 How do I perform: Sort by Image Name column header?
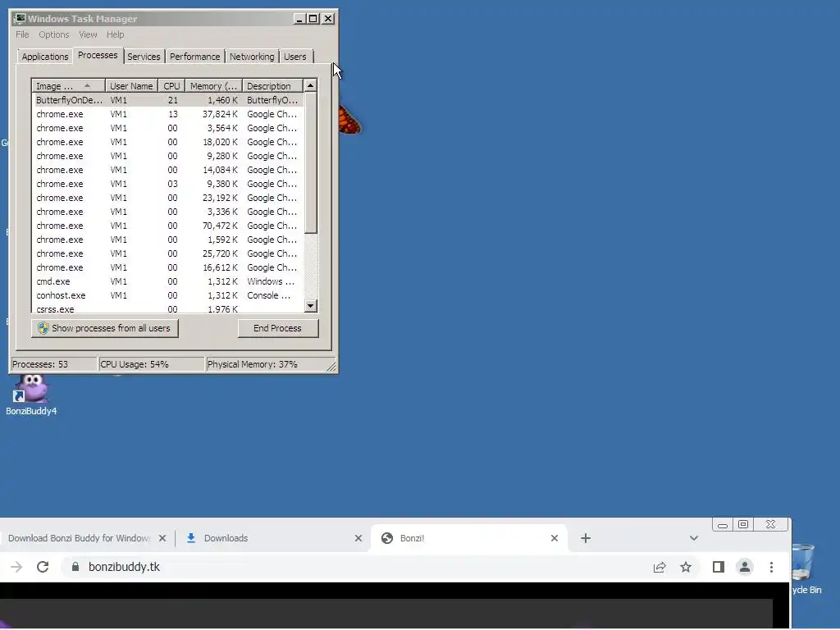tap(68, 85)
